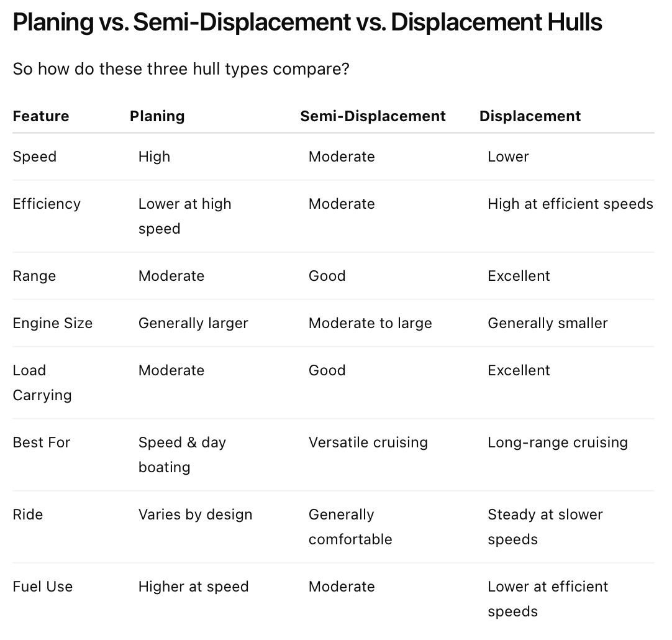The image size is (672, 640).
Task: Click the Fuel Use row label
Action: [x=43, y=587]
